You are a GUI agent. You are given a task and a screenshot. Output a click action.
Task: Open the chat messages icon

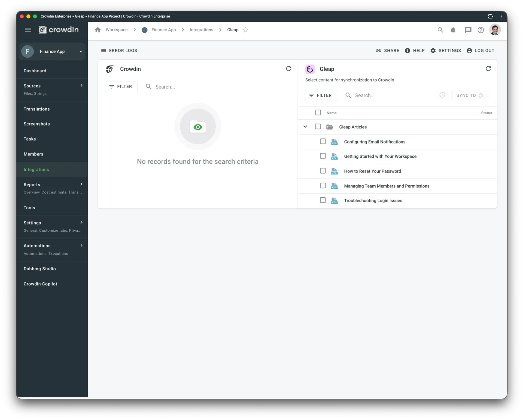point(468,30)
